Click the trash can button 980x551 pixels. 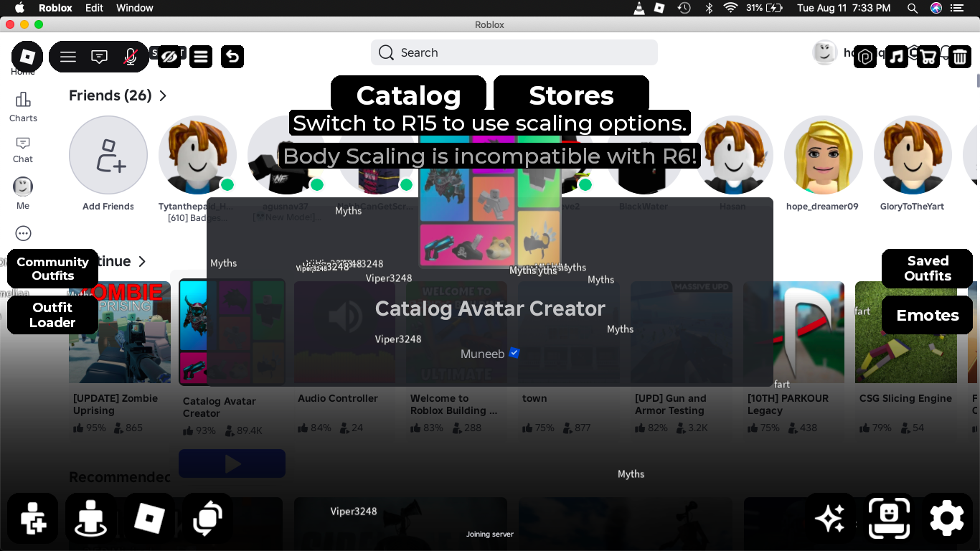[960, 57]
